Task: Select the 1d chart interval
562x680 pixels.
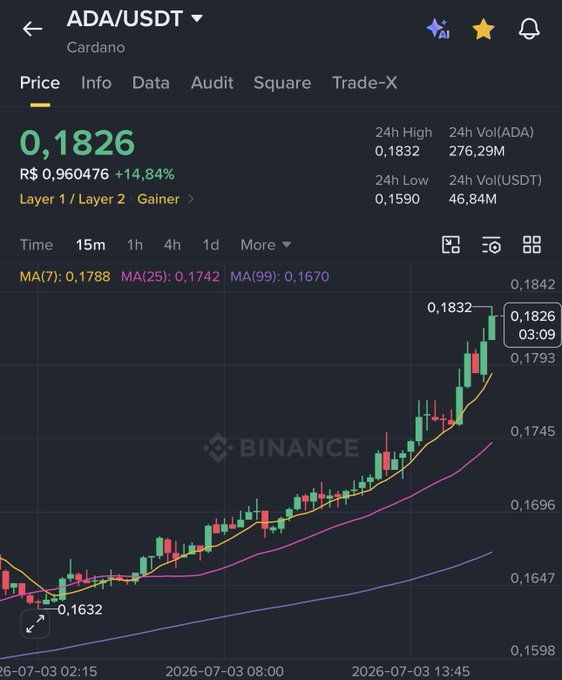Action: 211,245
